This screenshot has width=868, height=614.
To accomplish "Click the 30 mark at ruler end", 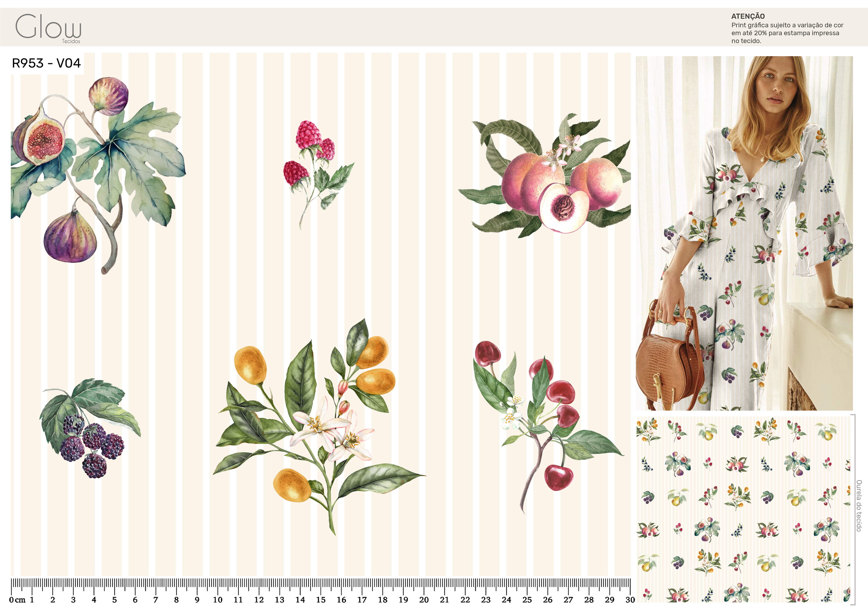I will 630,600.
